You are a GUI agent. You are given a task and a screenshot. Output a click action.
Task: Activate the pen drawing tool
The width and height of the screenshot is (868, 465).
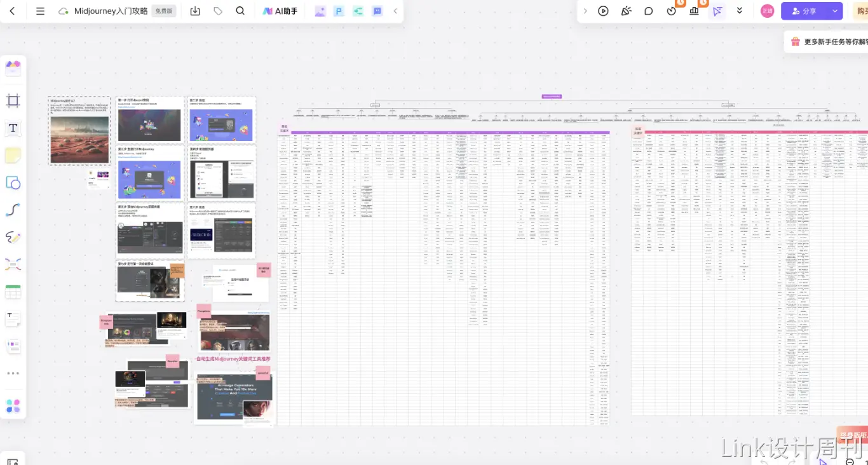point(13,238)
